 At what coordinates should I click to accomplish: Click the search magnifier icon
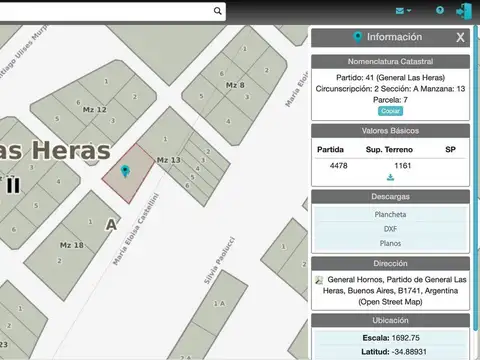[218, 11]
